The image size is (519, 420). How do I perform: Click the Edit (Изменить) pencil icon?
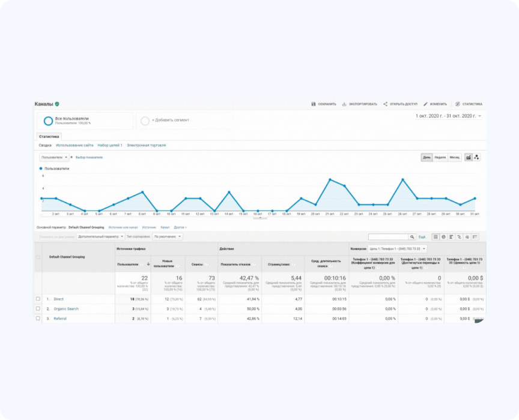click(x=426, y=104)
